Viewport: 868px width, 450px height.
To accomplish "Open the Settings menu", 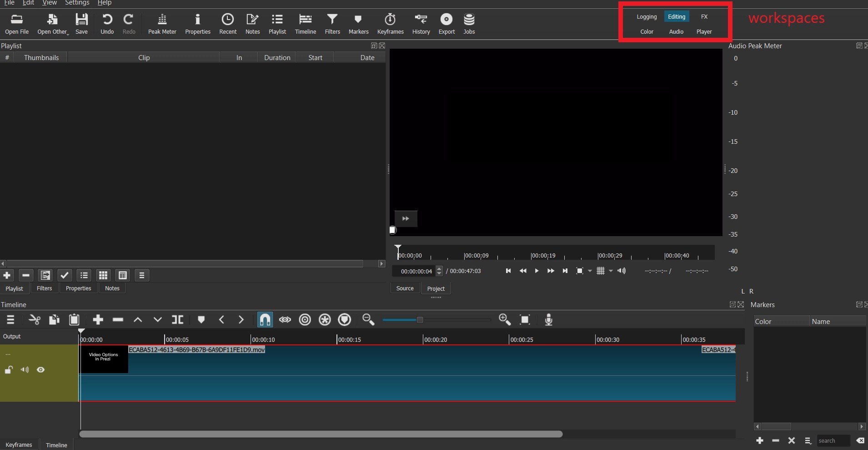I will 77,3.
